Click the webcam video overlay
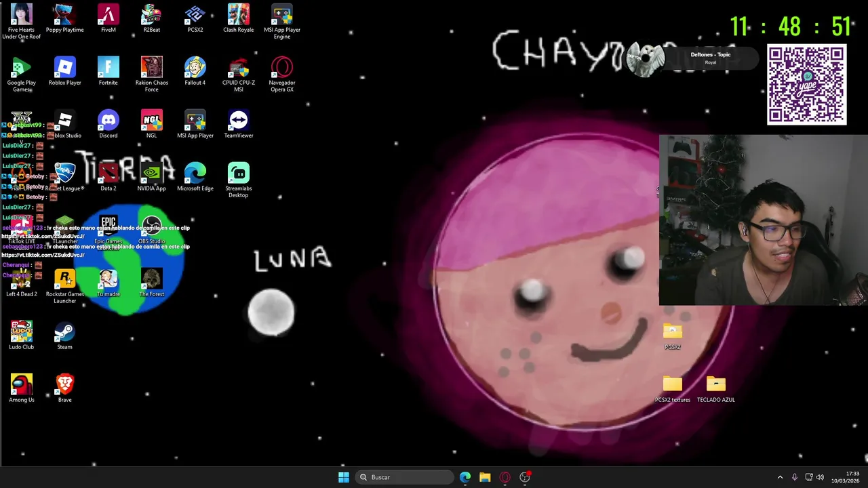Image resolution: width=868 pixels, height=488 pixels. 764,220
